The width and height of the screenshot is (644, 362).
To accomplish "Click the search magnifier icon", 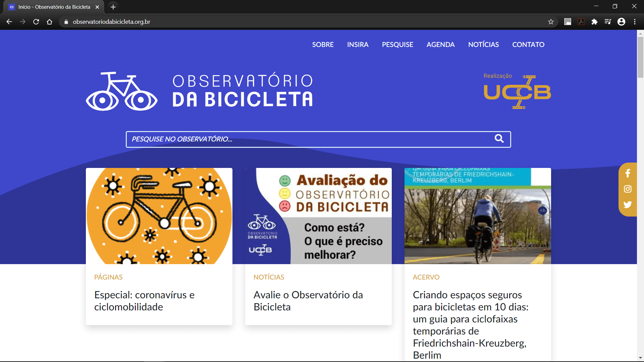I will click(x=499, y=139).
